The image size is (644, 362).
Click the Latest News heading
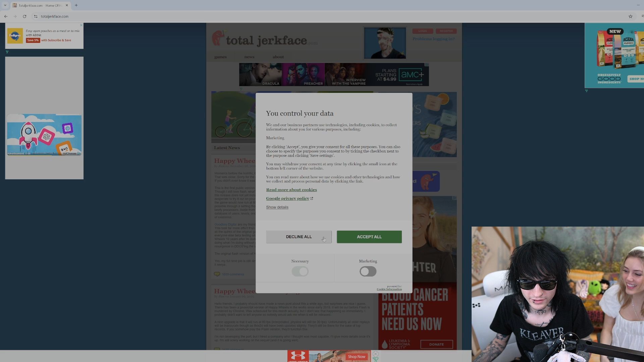(227, 148)
